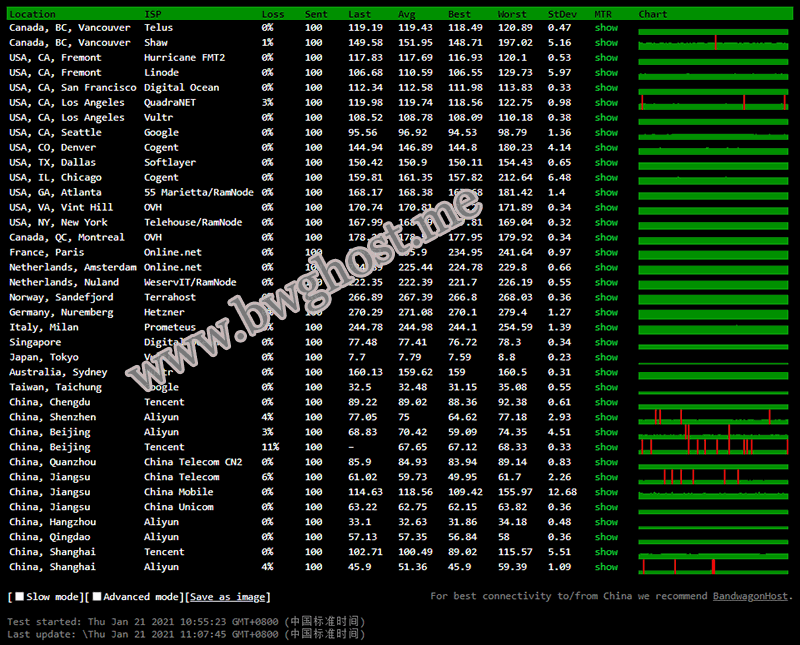Click the Loss column header
Screen dimensions: 800x645
pyautogui.click(x=272, y=14)
